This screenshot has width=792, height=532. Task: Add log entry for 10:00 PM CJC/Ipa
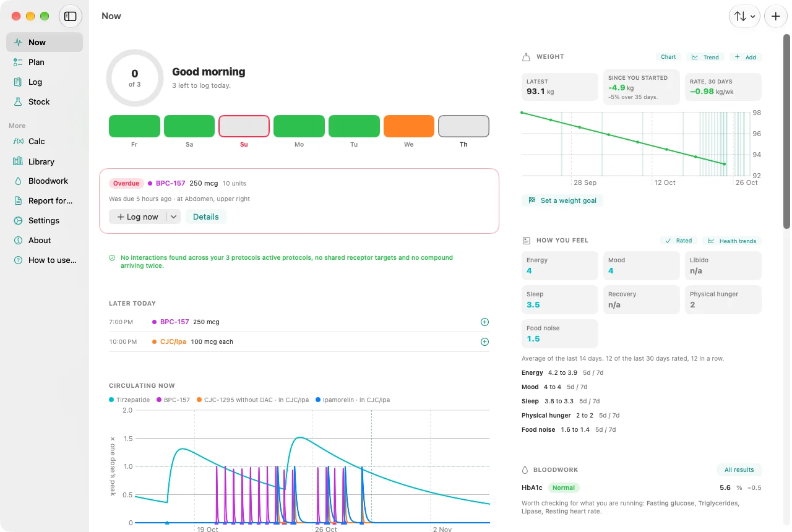484,341
